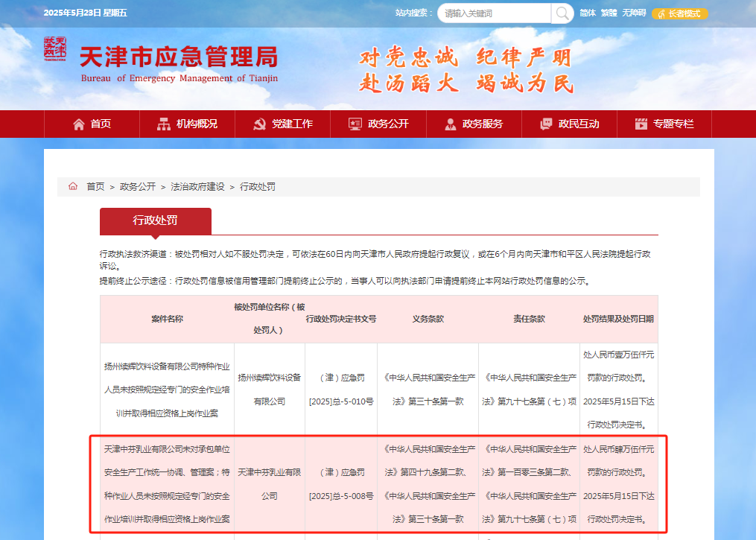
Task: Click the 天津中芬乳业有限公司 company name cell
Action: point(269,484)
